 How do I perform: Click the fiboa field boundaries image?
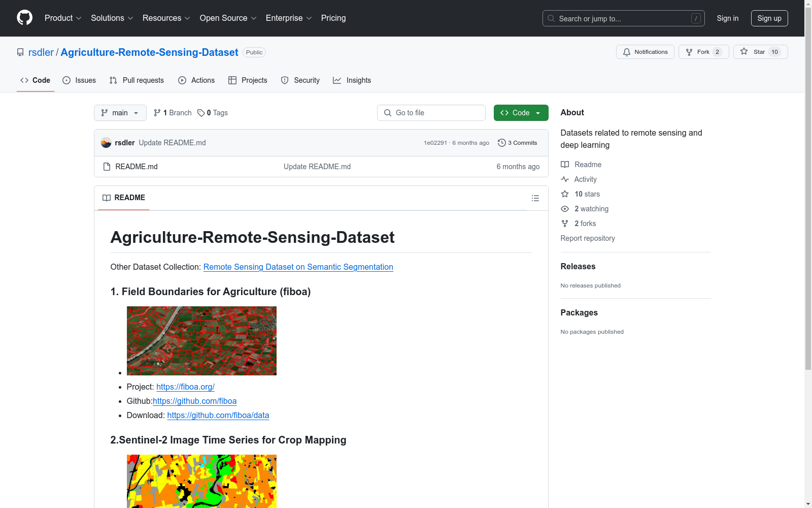[201, 341]
